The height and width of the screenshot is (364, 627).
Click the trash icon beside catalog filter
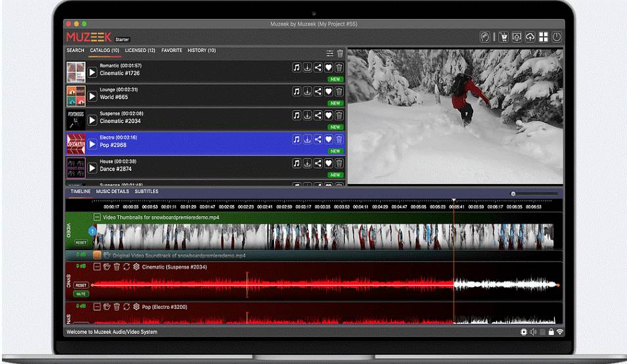pos(340,53)
